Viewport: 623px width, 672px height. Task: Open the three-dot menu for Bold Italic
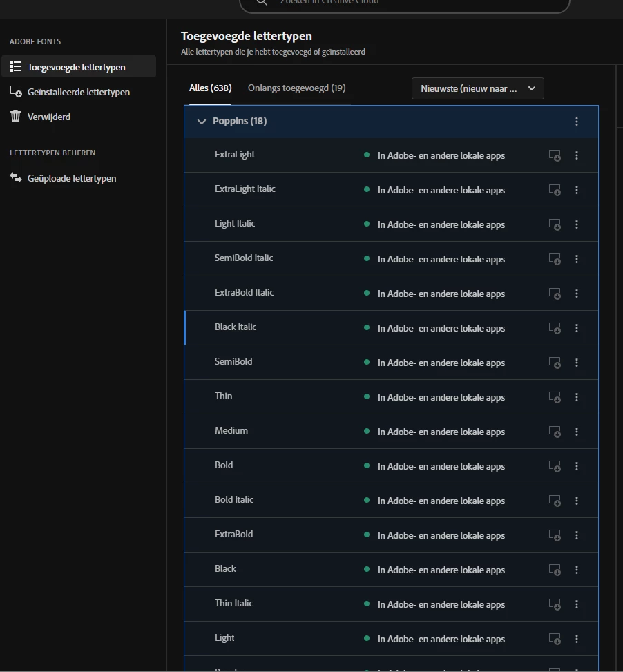[576, 501]
